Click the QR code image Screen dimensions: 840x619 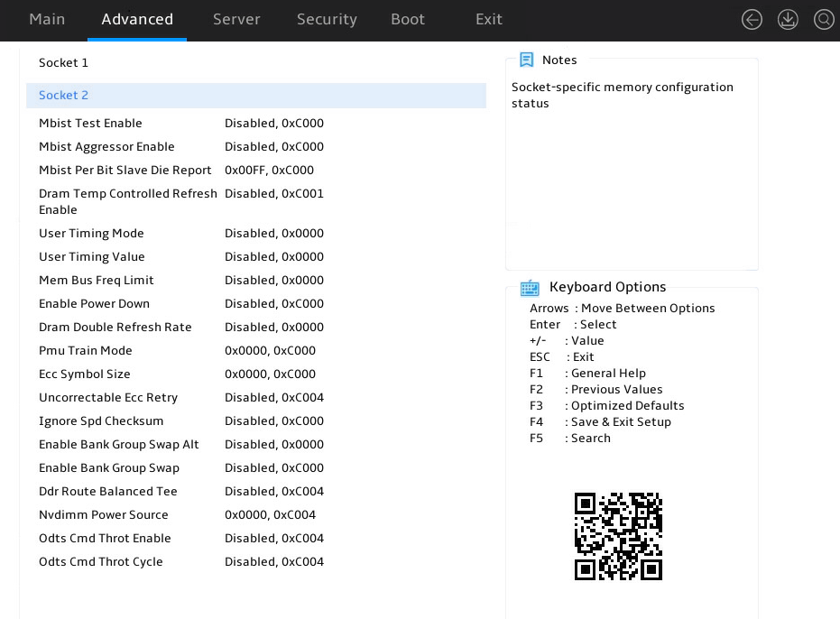(x=618, y=536)
